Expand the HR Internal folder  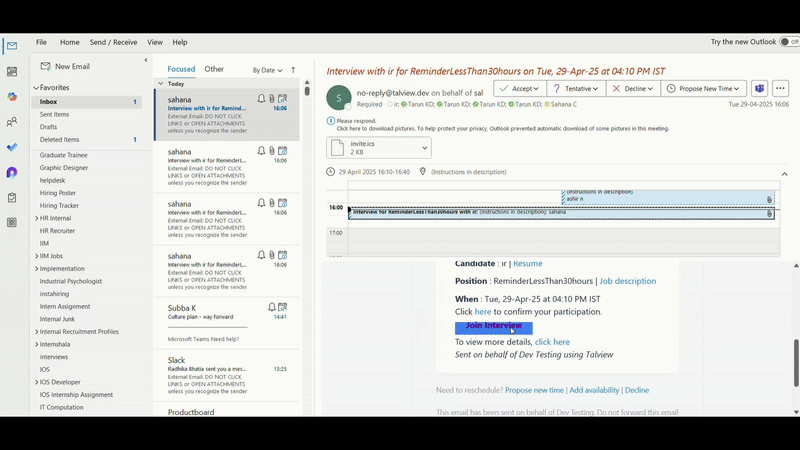[x=37, y=218]
